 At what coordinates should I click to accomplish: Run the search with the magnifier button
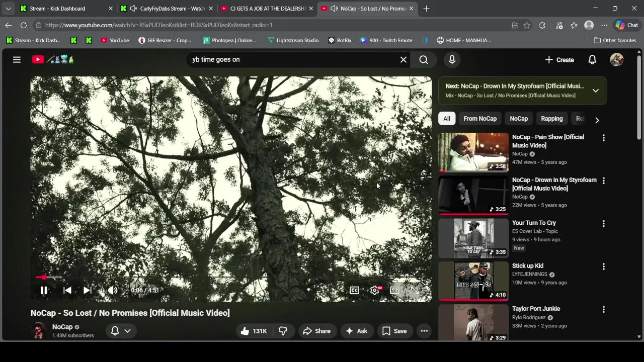point(424,59)
